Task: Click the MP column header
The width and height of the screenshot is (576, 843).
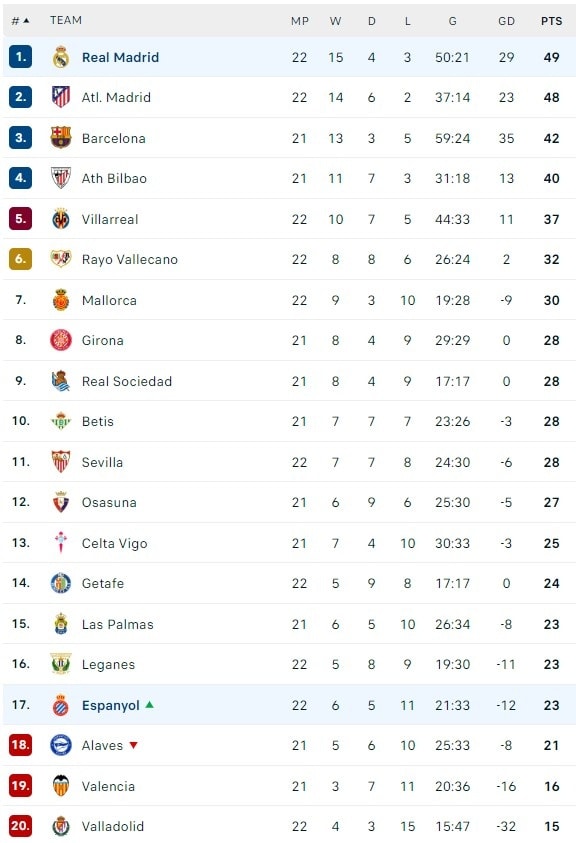Action: point(300,21)
